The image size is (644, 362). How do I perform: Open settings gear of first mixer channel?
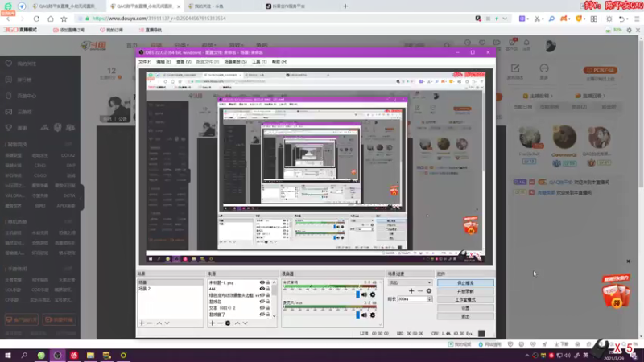[x=373, y=294]
